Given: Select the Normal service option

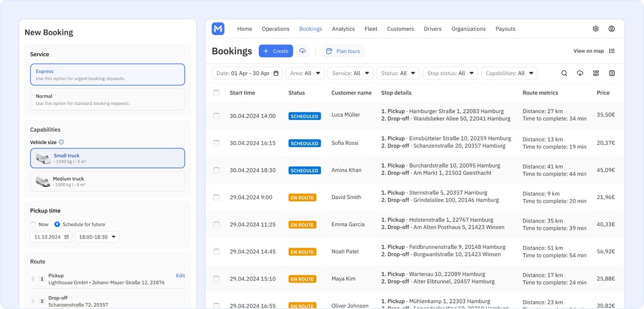Looking at the screenshot, I should [107, 99].
